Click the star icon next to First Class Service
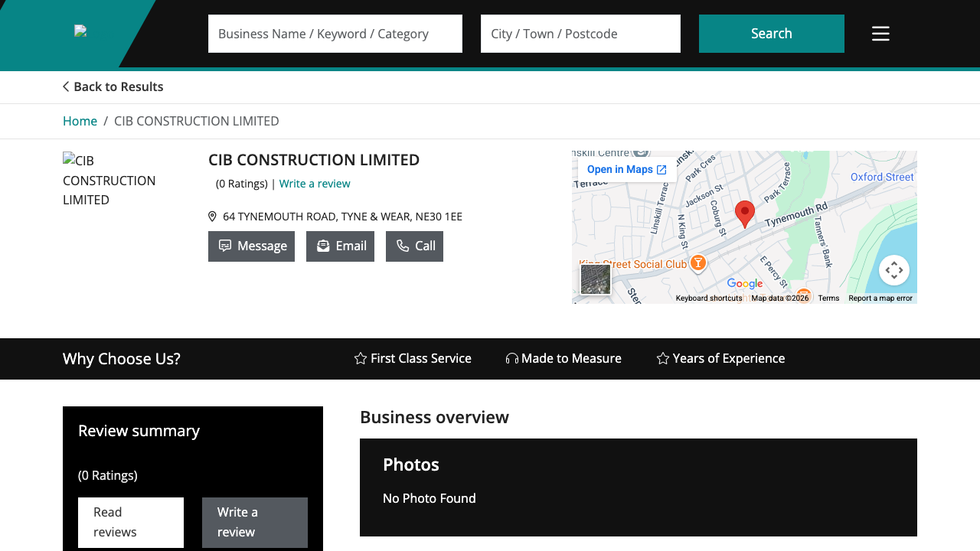The height and width of the screenshot is (551, 980). [360, 358]
